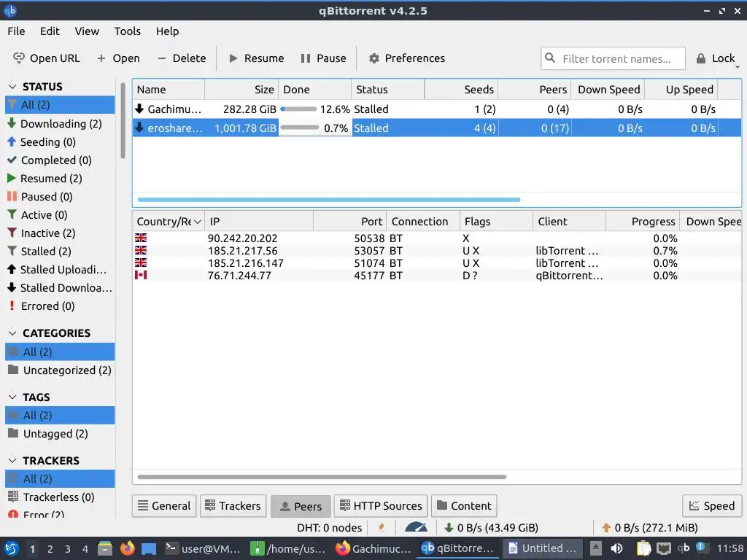This screenshot has height=560, width=747.
Task: Filter by Stalled (2) status
Action: [60, 252]
